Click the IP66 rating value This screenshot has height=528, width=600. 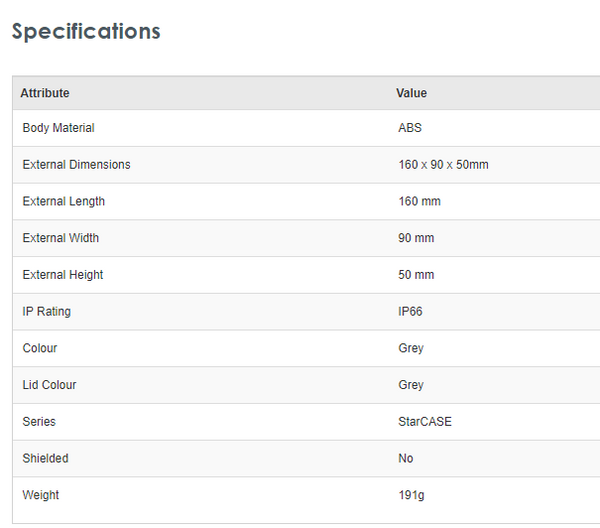(x=410, y=312)
